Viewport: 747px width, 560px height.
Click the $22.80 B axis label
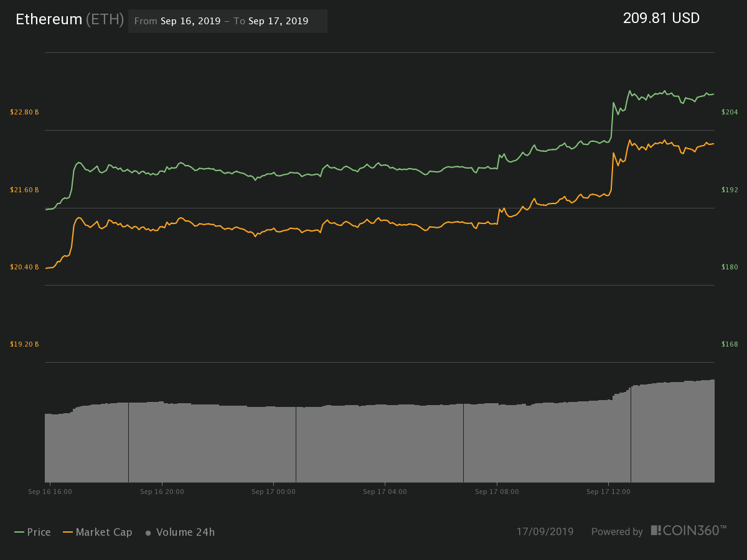pos(24,112)
